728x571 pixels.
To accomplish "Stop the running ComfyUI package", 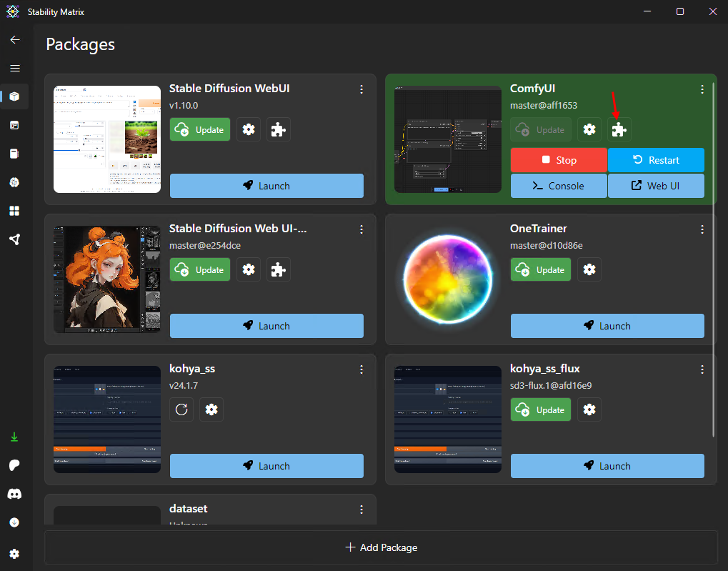I will click(559, 160).
